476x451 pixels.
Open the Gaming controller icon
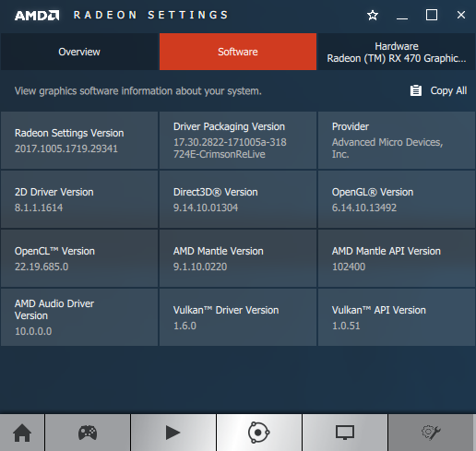pyautogui.click(x=88, y=433)
